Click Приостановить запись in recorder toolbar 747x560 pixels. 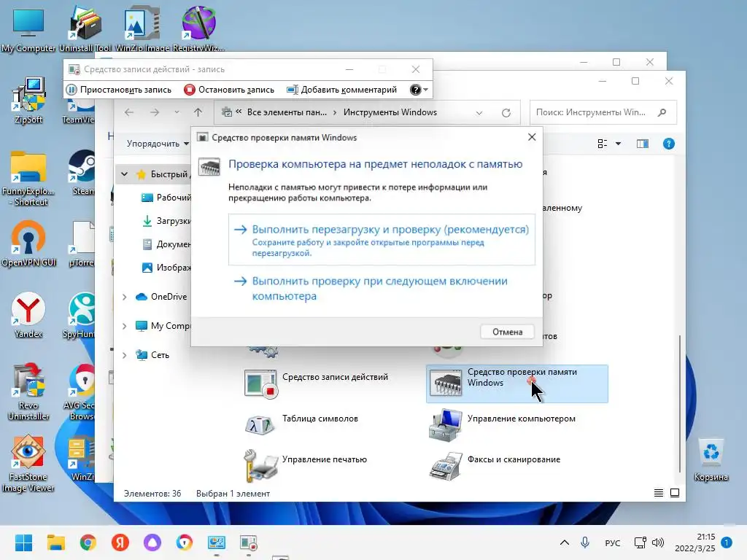click(119, 90)
